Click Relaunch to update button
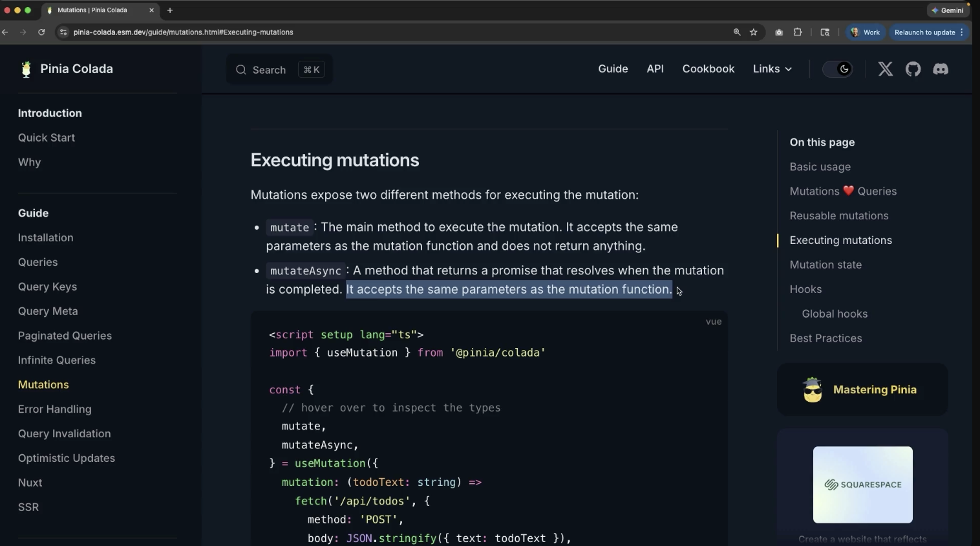The width and height of the screenshot is (980, 546). pyautogui.click(x=929, y=32)
